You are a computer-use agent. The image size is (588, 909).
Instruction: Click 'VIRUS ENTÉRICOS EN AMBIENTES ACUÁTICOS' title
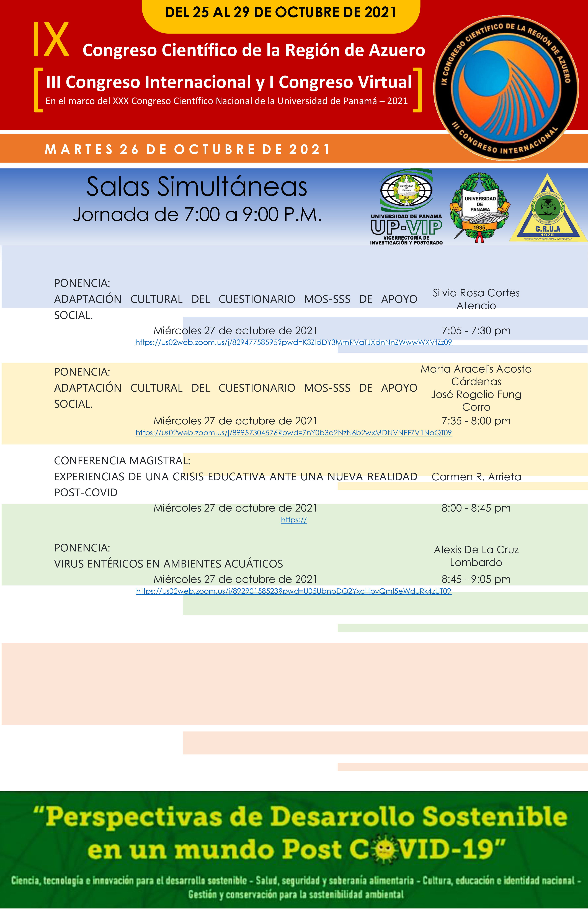pos(168,564)
